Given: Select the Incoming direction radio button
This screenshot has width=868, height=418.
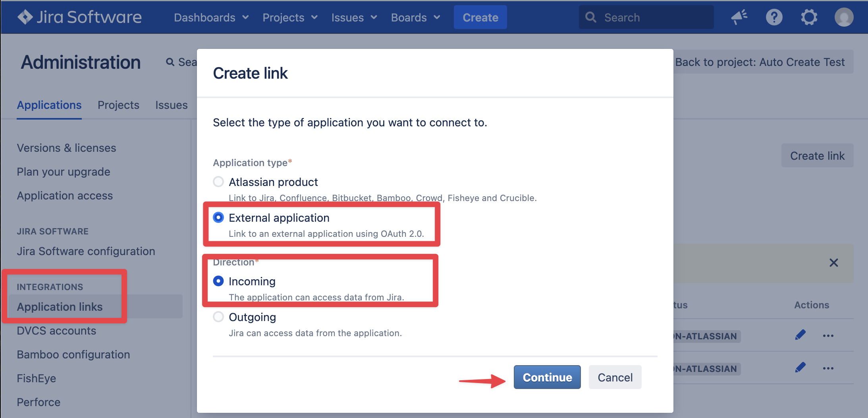Looking at the screenshot, I should [218, 281].
